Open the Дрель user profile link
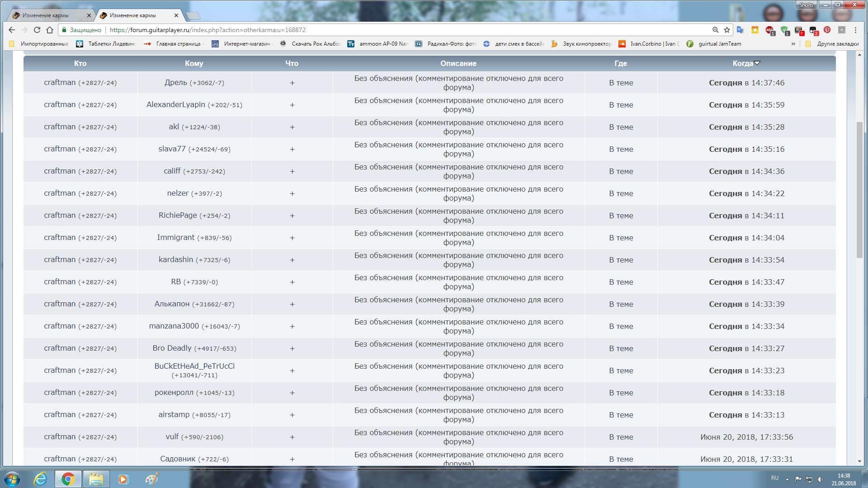 (x=176, y=82)
